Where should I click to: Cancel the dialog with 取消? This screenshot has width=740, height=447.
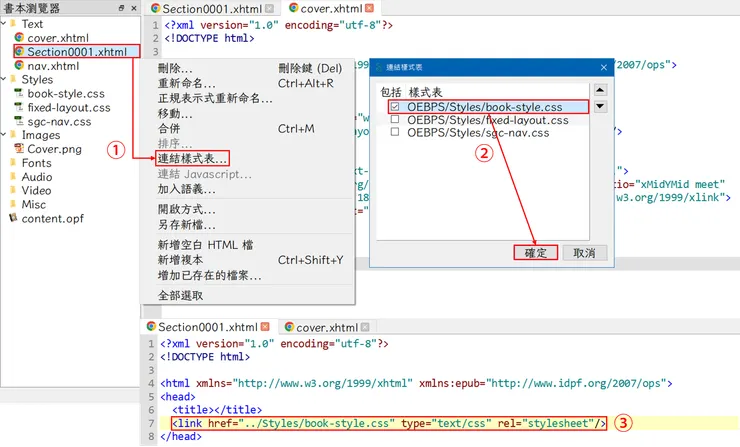click(x=584, y=253)
